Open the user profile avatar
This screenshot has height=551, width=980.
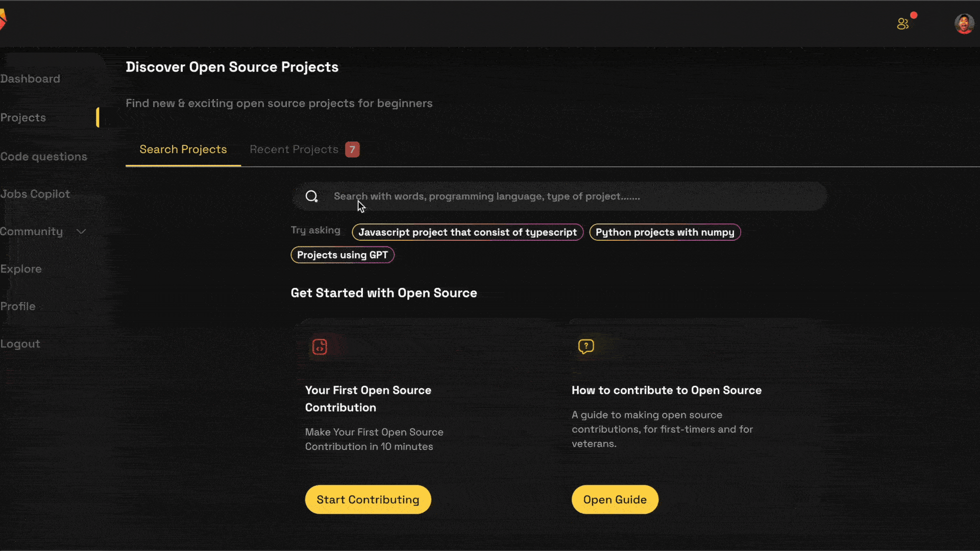point(964,24)
